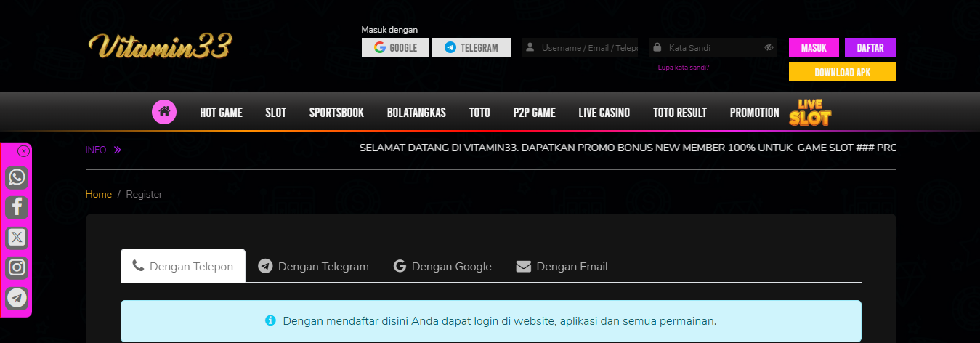Open the TOTO RESULT menu

coord(680,113)
